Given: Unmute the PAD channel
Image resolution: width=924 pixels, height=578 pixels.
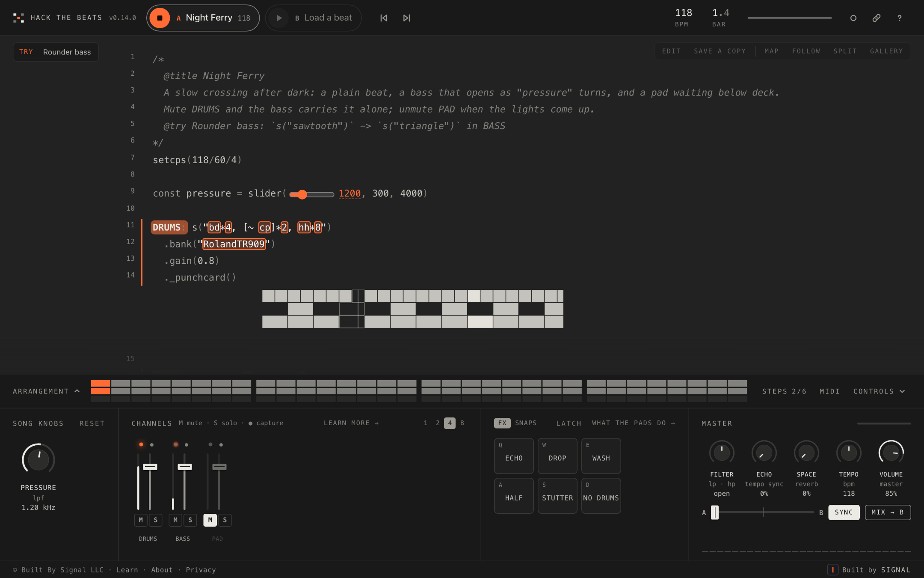Looking at the screenshot, I should pos(210,520).
